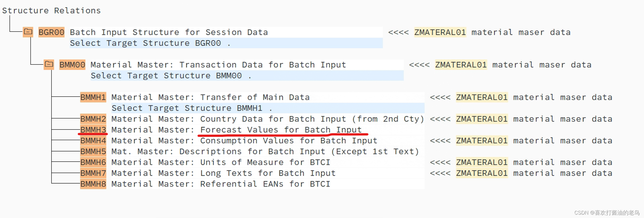Select the BMMH7 structure node
The width and height of the screenshot is (644, 218).
pos(93,173)
